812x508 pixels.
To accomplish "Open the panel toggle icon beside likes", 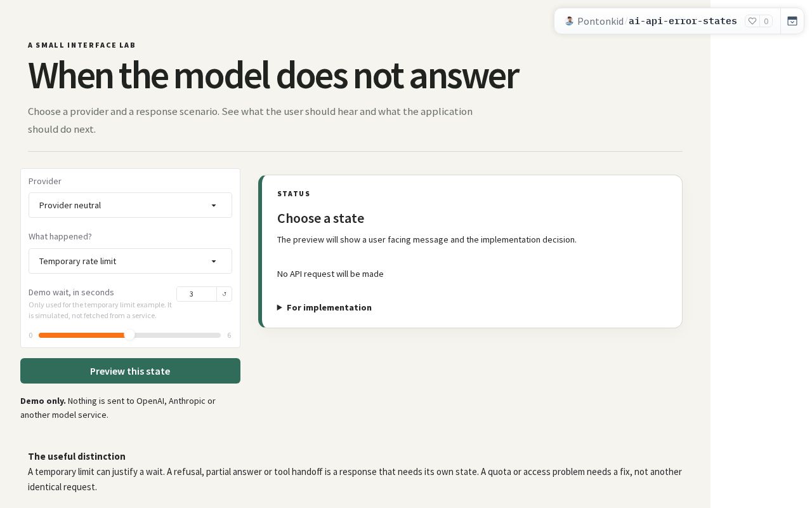I will tap(792, 21).
